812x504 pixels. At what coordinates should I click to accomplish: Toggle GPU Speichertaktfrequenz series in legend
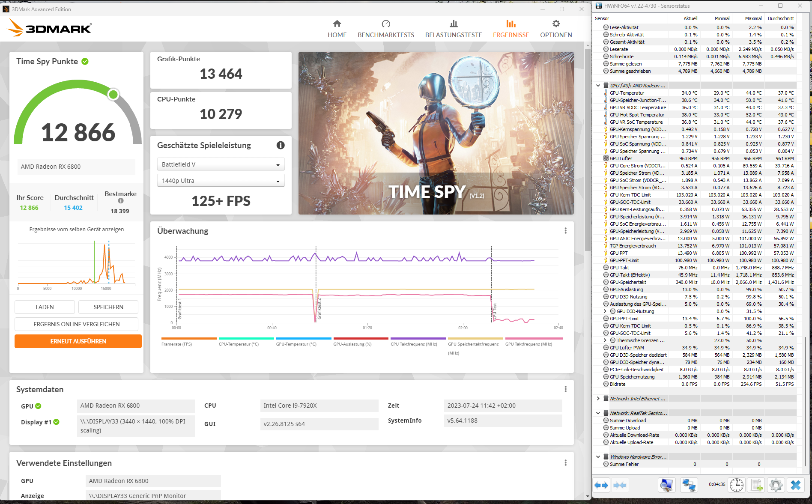475,346
